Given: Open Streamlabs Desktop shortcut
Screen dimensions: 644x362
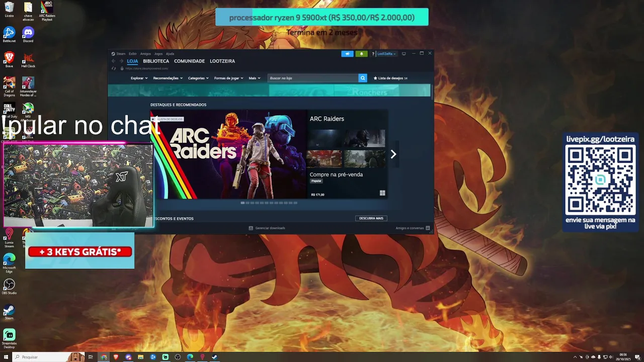Looking at the screenshot, I should coord(9,339).
